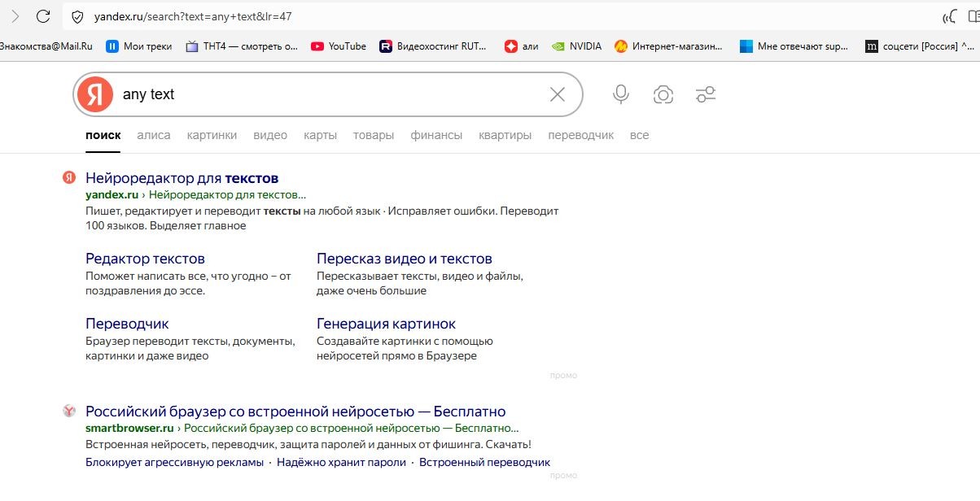Open the Генерация картинок link
980x501 pixels.
coord(386,324)
